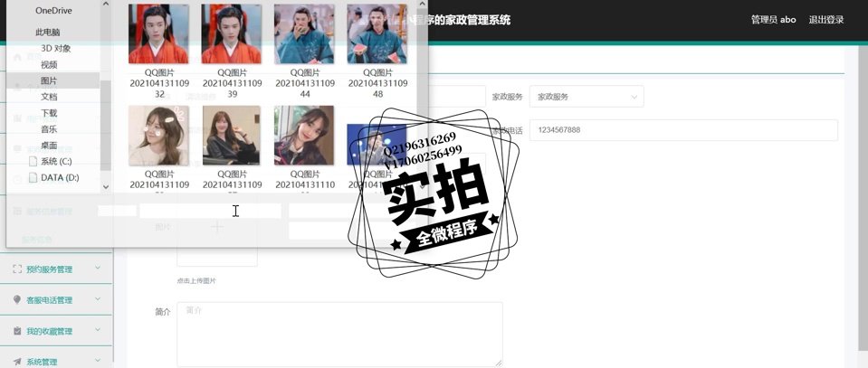Open the 图片 folder in file dialog
This screenshot has height=368, width=868.
click(49, 81)
